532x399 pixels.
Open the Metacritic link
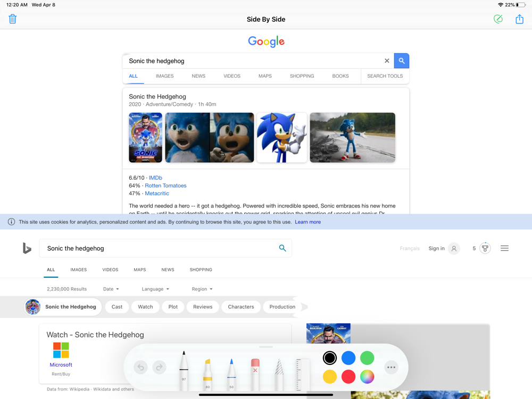pos(157,194)
